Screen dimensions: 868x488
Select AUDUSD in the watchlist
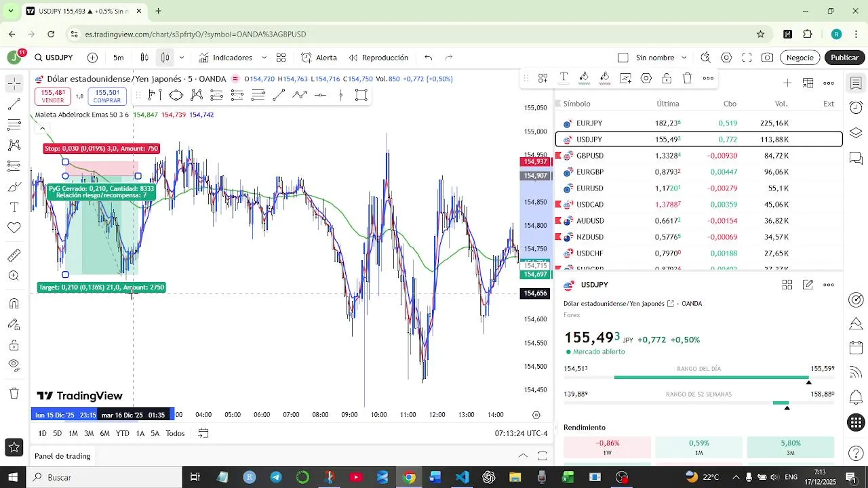[698, 221]
